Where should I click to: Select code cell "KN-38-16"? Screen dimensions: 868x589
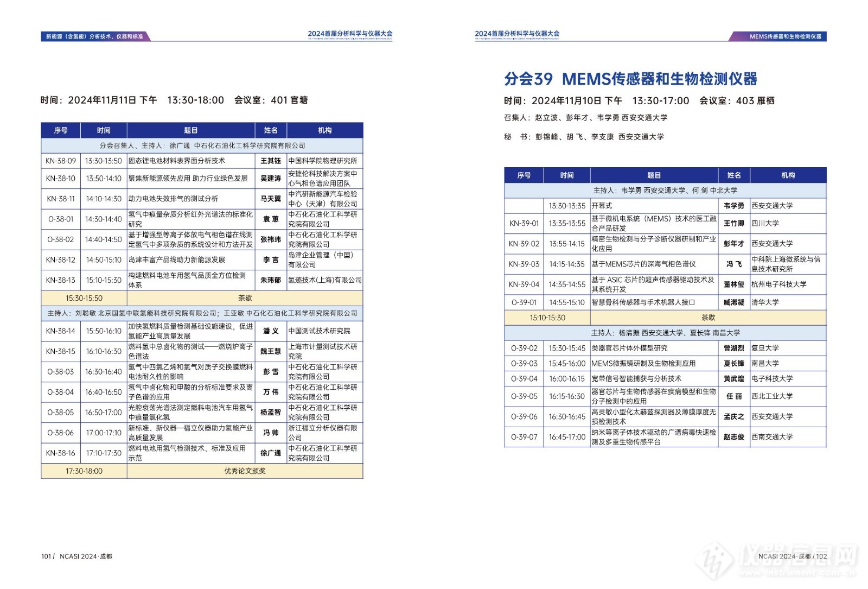61,453
